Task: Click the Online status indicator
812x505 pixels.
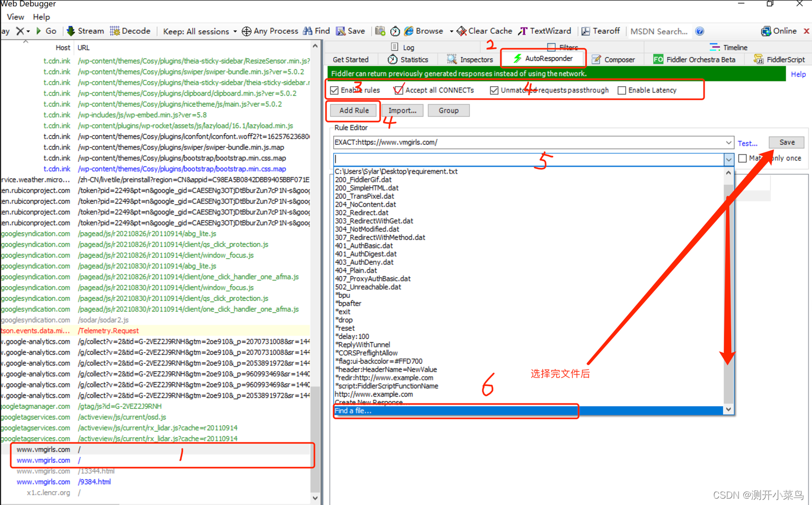Action: [779, 31]
